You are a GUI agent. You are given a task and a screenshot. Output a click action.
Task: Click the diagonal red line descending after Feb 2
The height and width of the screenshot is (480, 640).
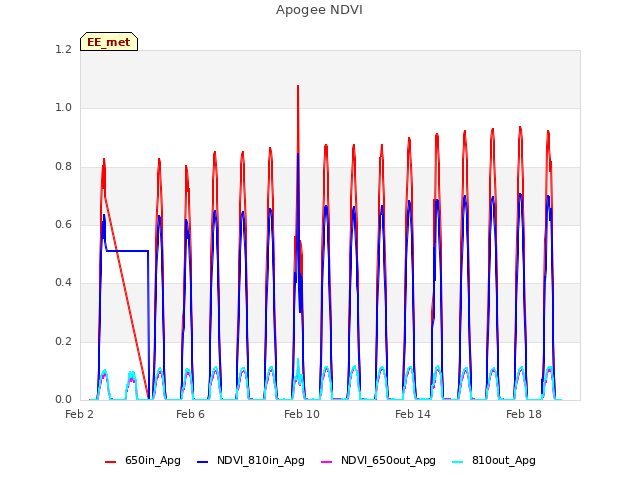click(127, 298)
